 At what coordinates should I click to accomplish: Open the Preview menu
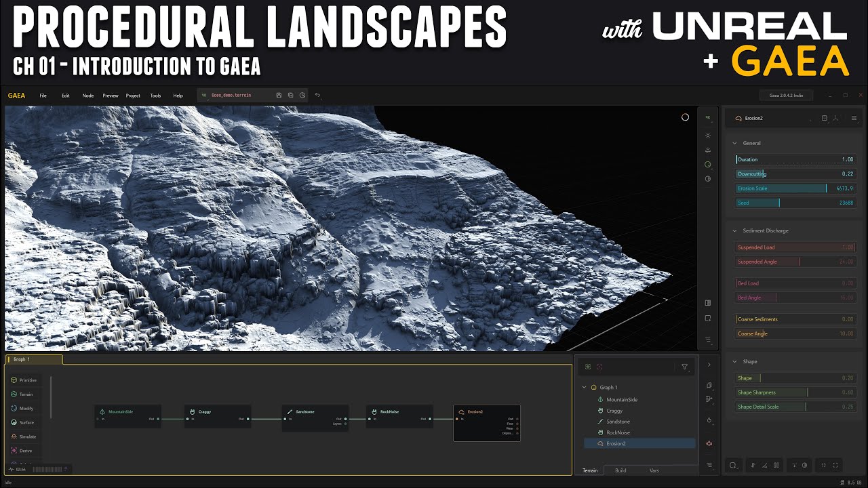pyautogui.click(x=111, y=96)
